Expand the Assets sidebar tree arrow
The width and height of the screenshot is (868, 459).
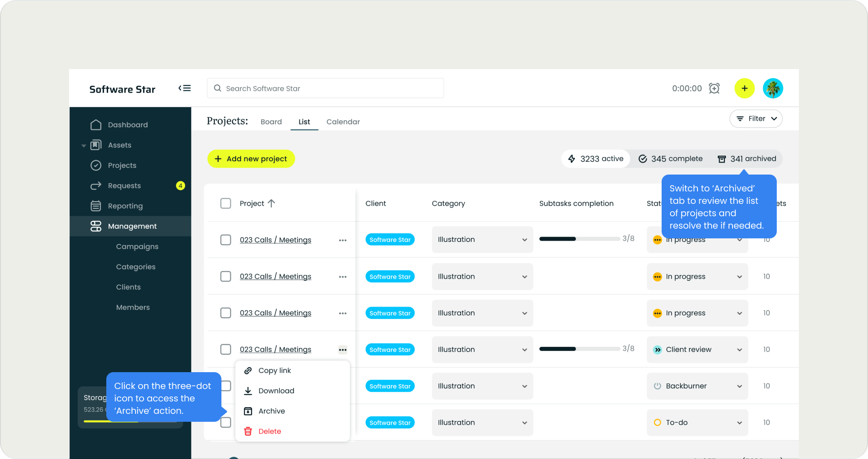click(x=84, y=145)
